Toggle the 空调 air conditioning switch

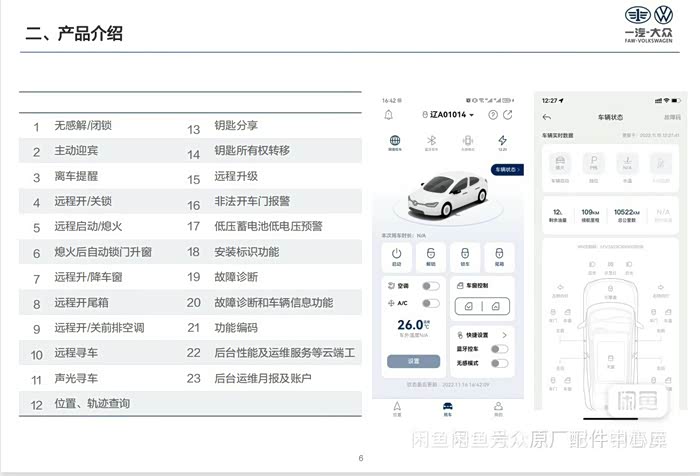(431, 286)
